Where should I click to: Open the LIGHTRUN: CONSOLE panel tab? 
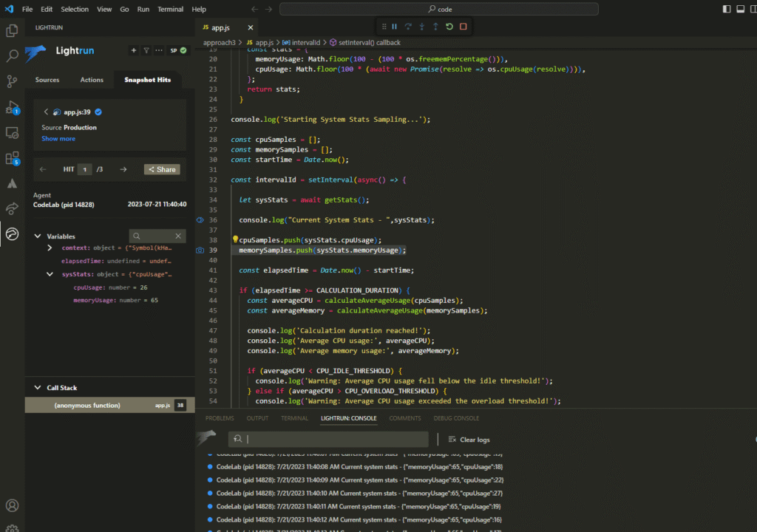(x=348, y=417)
